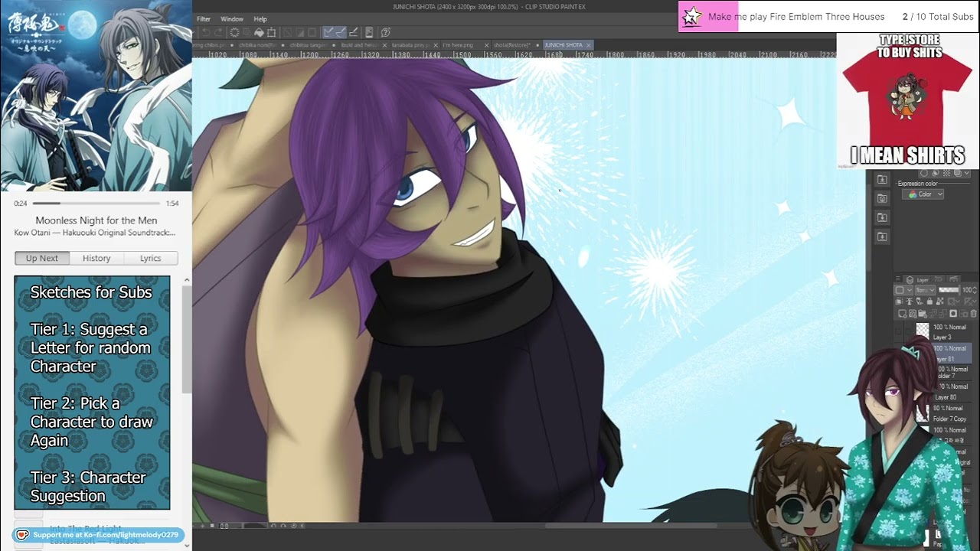Click the Redo arrow in the command bar
The image size is (980, 551).
click(220, 32)
